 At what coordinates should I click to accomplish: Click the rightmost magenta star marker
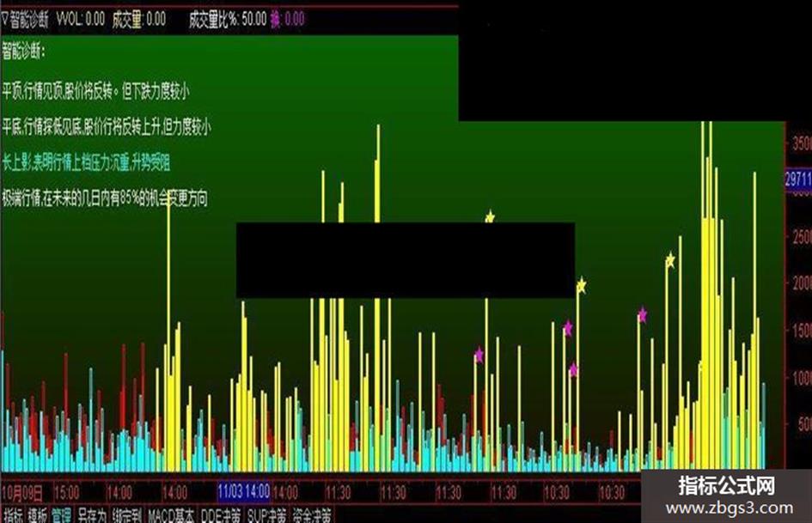click(642, 315)
